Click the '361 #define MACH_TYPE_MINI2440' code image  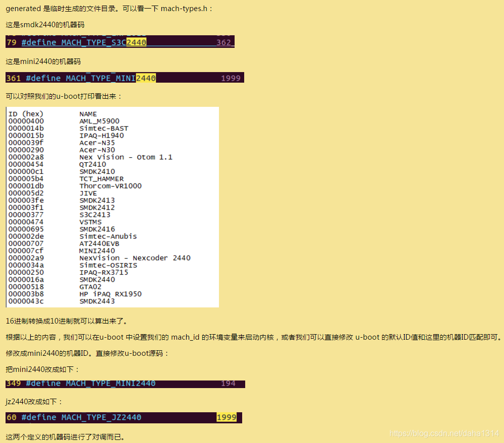pyautogui.click(x=125, y=78)
